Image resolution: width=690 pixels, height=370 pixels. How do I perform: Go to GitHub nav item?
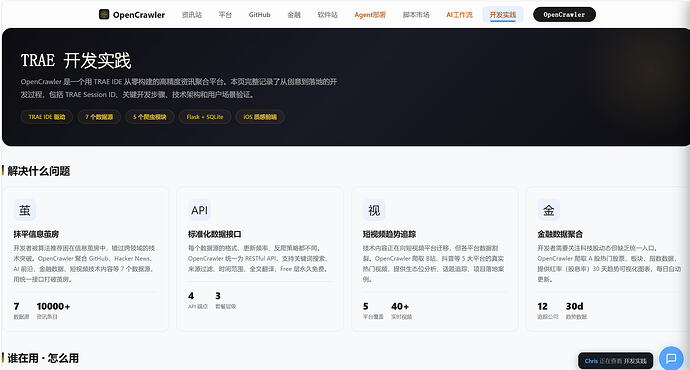pos(259,15)
